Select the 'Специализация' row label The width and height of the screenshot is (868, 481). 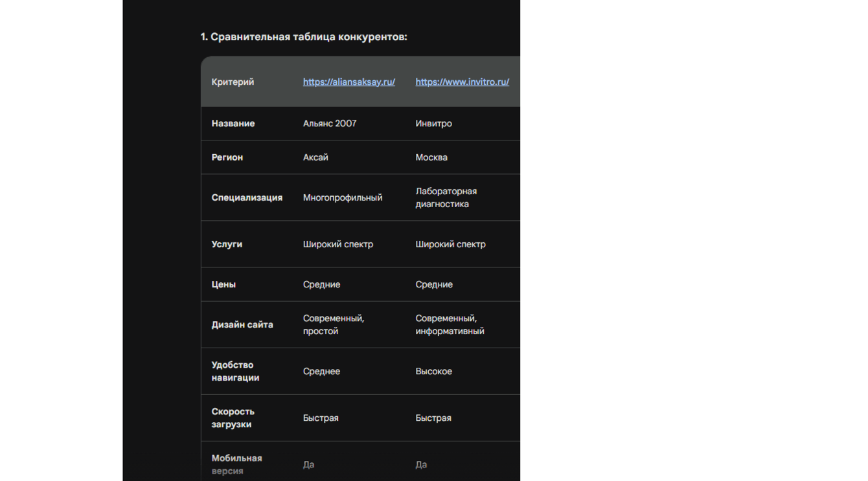pos(247,197)
